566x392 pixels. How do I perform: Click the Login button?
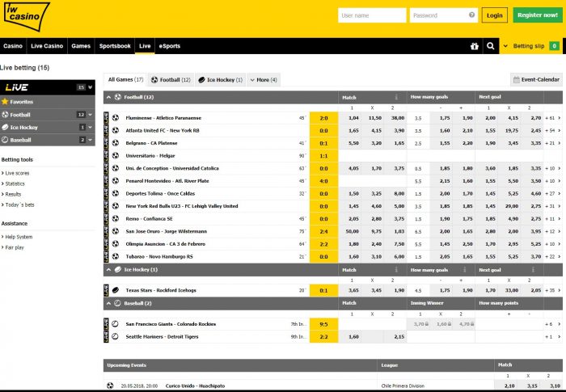495,15
